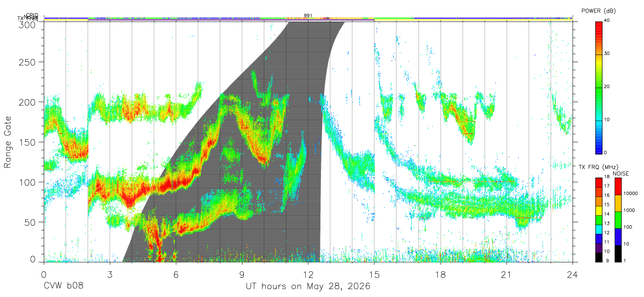
Task: Click the '150' tick on the range gate axis
Action: pos(28,142)
